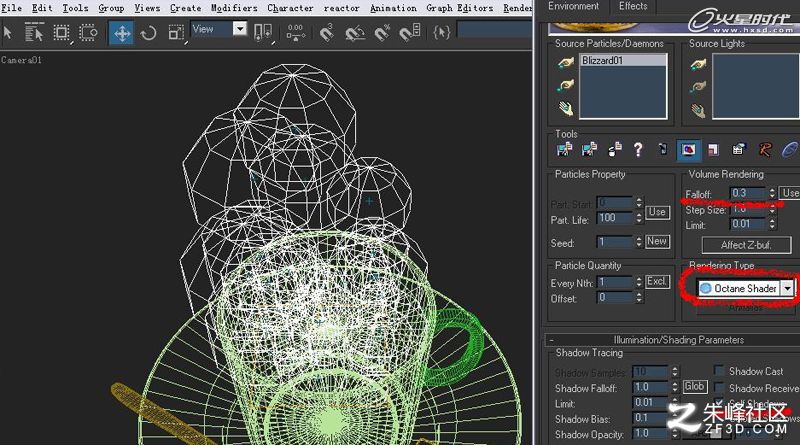The height and width of the screenshot is (445, 800).
Task: Click the Use button beside Volume Falloff
Action: click(x=791, y=193)
